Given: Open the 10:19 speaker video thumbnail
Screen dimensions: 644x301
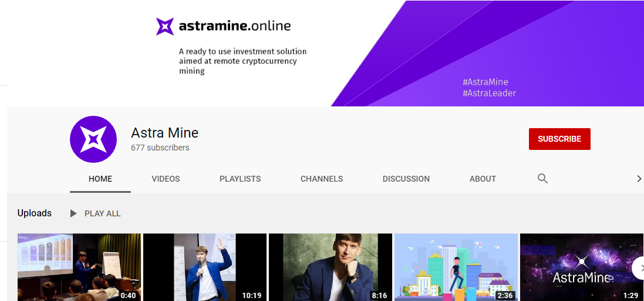Looking at the screenshot, I should pos(205,267).
